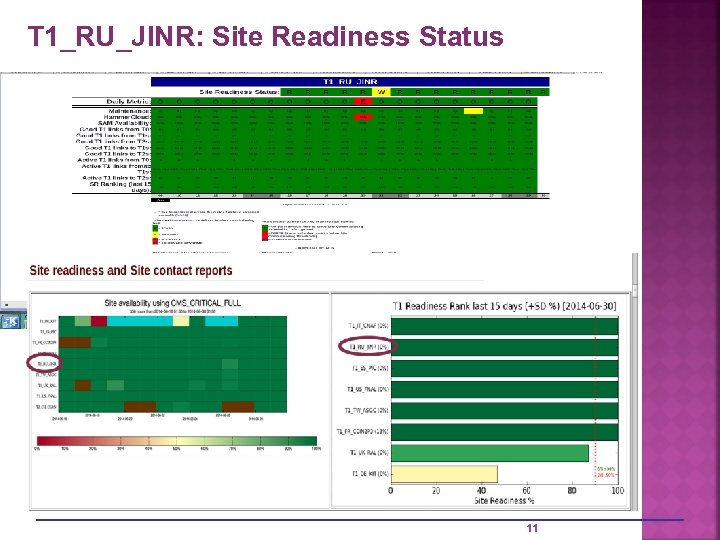
Task: Click the vertical scrollbar beside the readiness chart
Action: point(635,381)
